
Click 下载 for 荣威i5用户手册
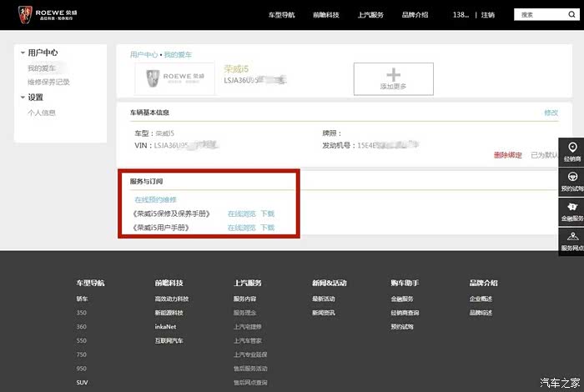[x=267, y=227]
